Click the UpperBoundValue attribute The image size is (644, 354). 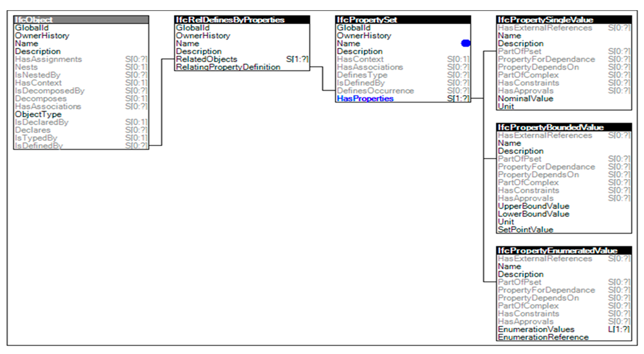tap(534, 206)
